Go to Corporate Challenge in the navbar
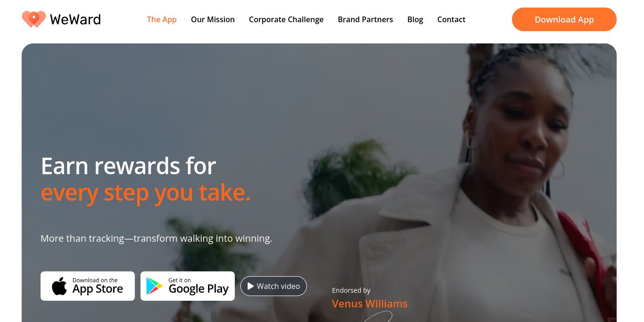 286,19
